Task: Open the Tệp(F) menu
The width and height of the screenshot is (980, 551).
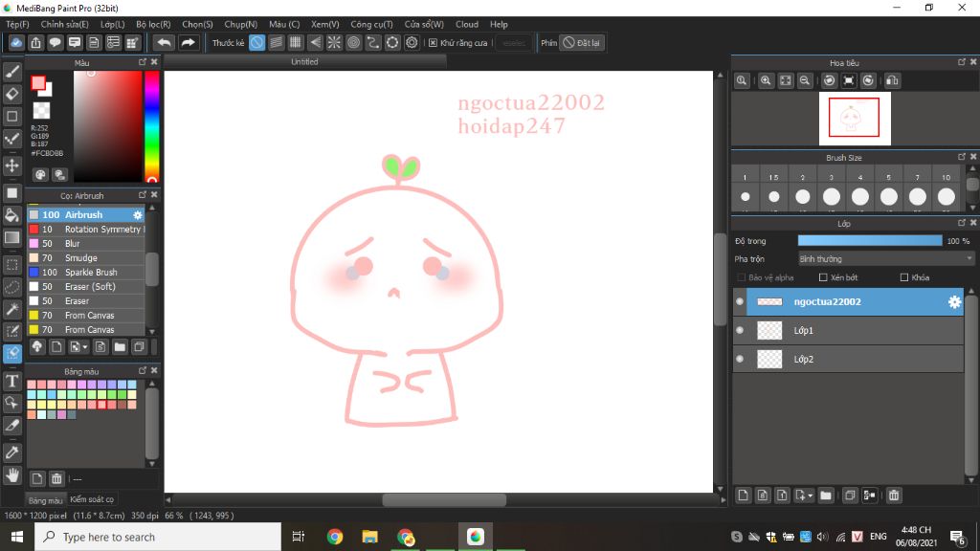Action: (x=17, y=24)
